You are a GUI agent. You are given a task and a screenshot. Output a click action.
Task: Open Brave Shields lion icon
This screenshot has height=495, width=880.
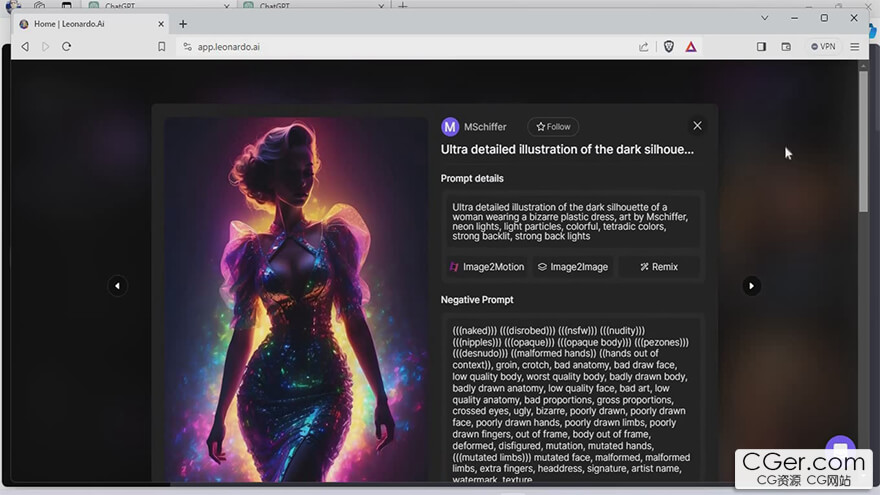pos(668,47)
